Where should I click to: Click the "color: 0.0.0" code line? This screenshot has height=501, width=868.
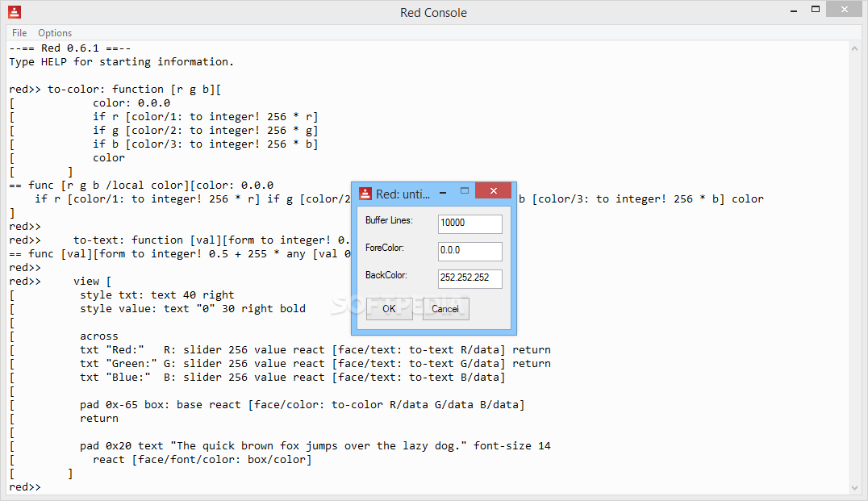[131, 103]
